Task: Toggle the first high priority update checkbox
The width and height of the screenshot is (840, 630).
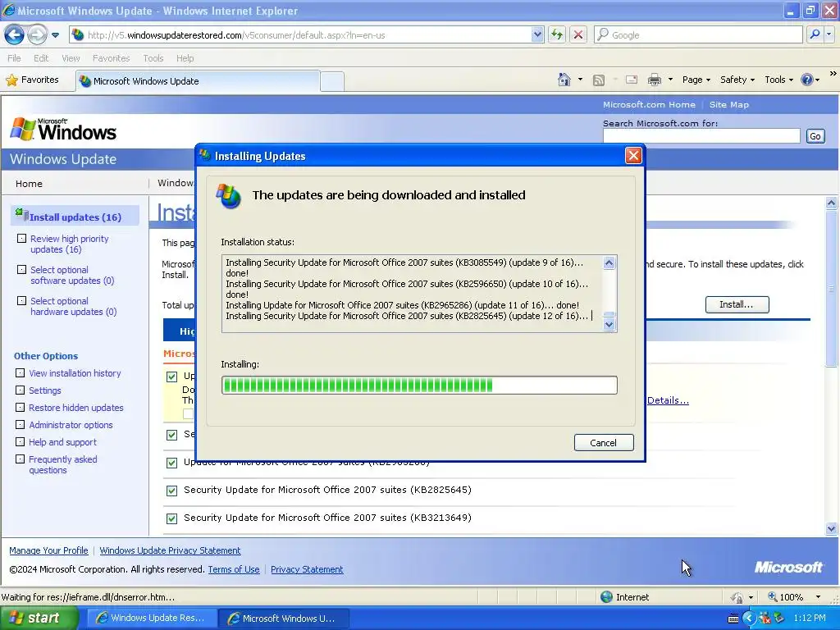Action: pos(171,376)
